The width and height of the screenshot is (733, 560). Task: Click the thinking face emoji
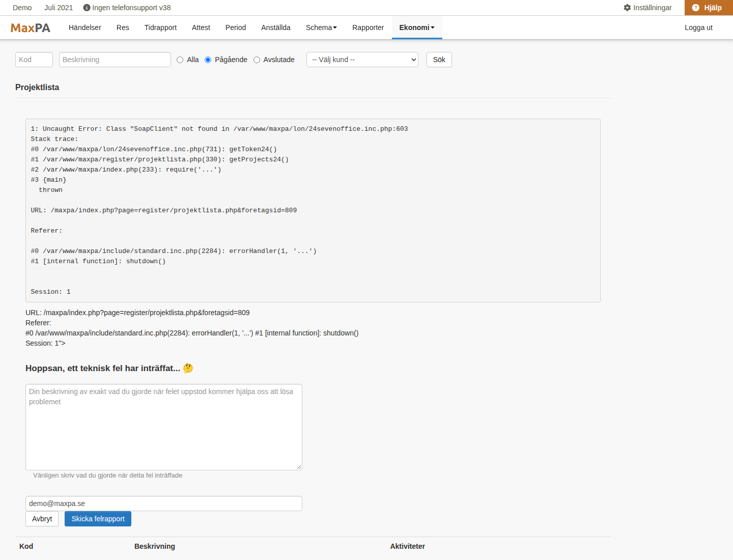[x=188, y=368]
